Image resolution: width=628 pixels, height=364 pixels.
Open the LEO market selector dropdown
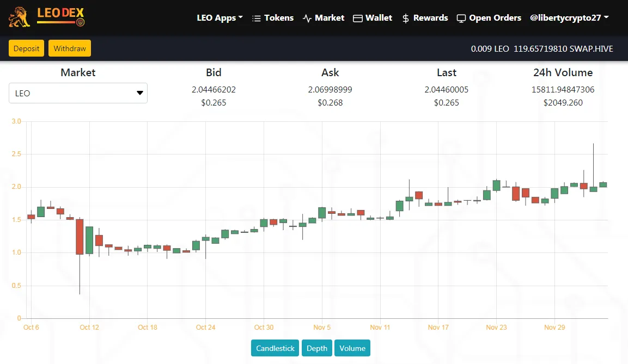click(x=78, y=93)
